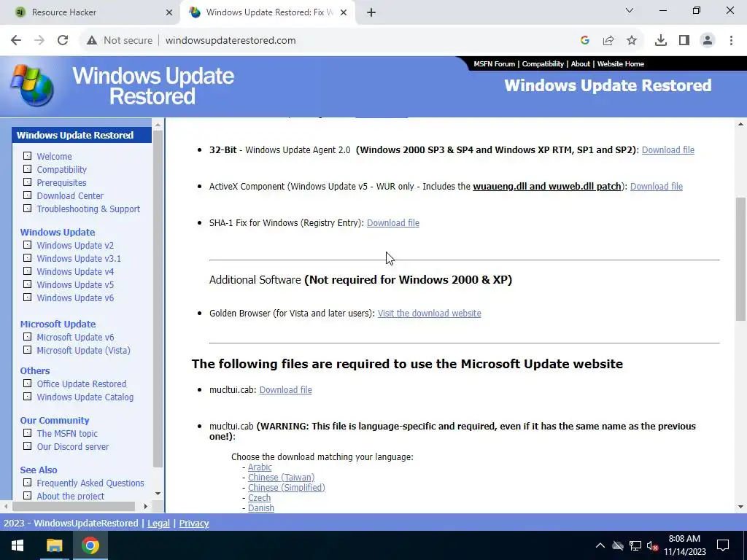Click the sidebar scroll down arrow

[158, 494]
